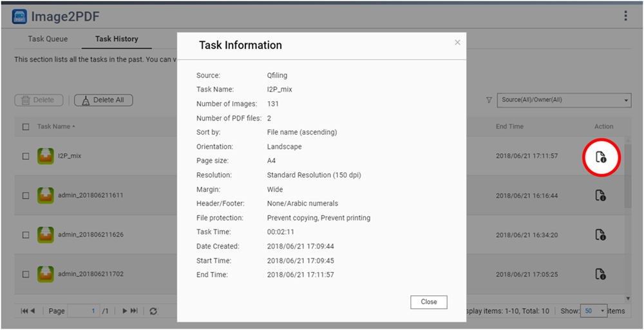The width and height of the screenshot is (644, 330).
Task: Open task info for admin_201806211626 row
Action: (x=600, y=235)
